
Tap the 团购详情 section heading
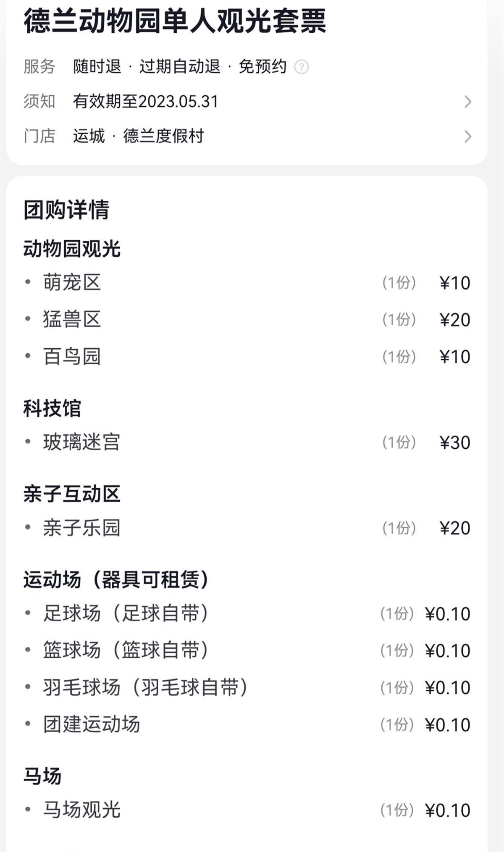[66, 210]
